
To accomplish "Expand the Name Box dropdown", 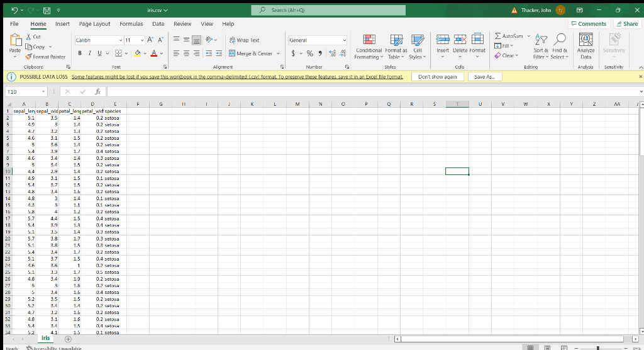I will click(x=43, y=92).
